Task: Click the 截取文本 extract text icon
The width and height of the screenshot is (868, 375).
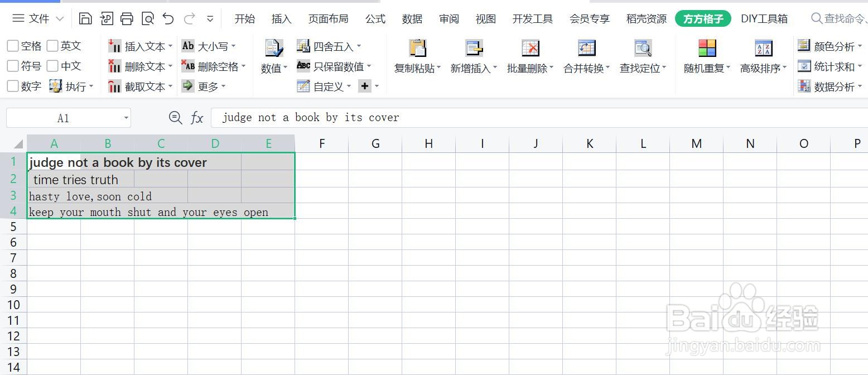Action: pyautogui.click(x=114, y=86)
